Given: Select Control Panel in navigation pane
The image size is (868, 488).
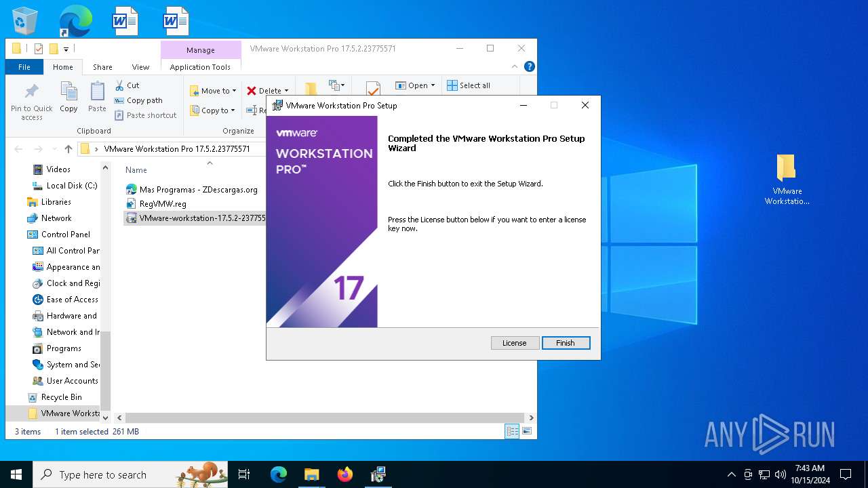Looking at the screenshot, I should coord(58,235).
